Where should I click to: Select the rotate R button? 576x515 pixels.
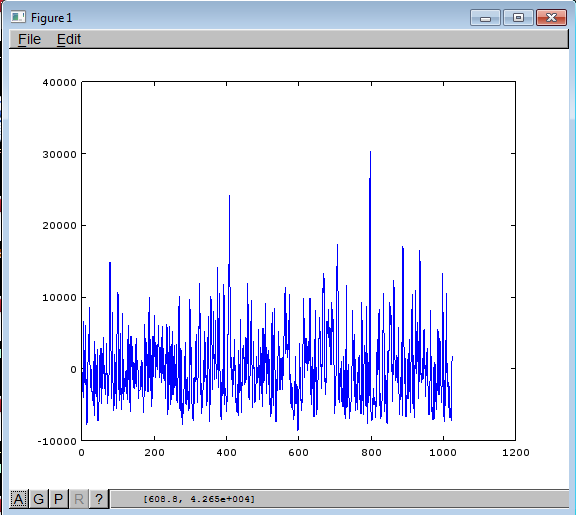point(79,499)
